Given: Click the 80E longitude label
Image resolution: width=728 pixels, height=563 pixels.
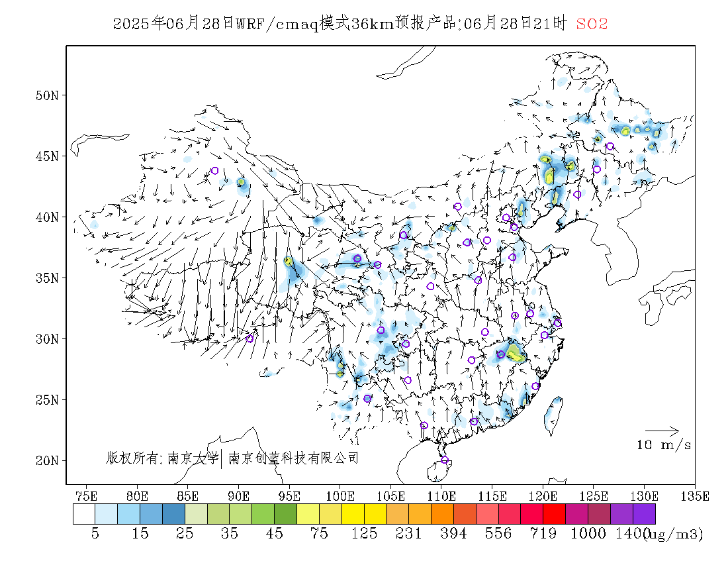Looking at the screenshot, I should [137, 497].
